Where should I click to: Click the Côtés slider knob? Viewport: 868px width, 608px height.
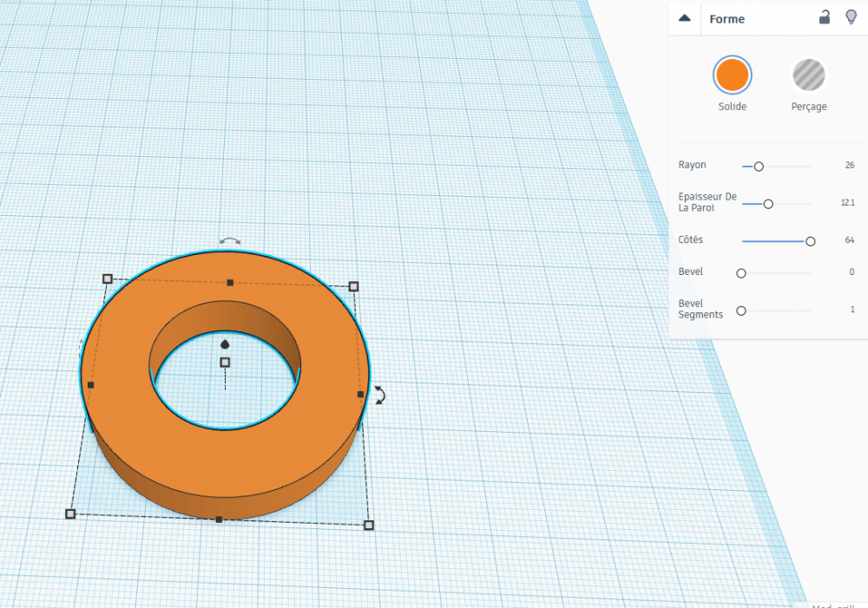(810, 241)
